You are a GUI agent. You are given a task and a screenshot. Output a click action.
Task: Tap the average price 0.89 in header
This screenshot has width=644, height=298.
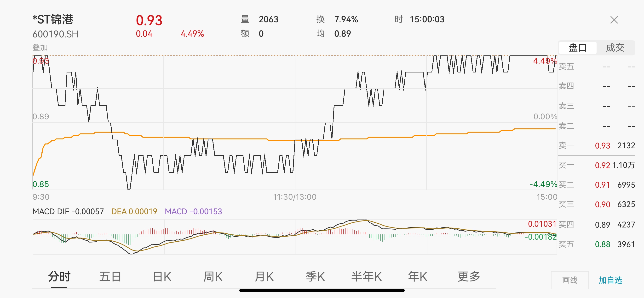pyautogui.click(x=343, y=34)
